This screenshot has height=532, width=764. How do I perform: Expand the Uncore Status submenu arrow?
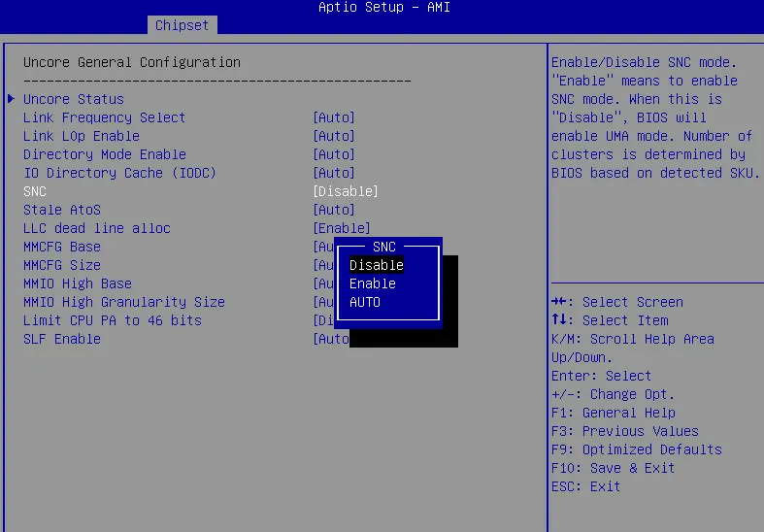click(12, 99)
